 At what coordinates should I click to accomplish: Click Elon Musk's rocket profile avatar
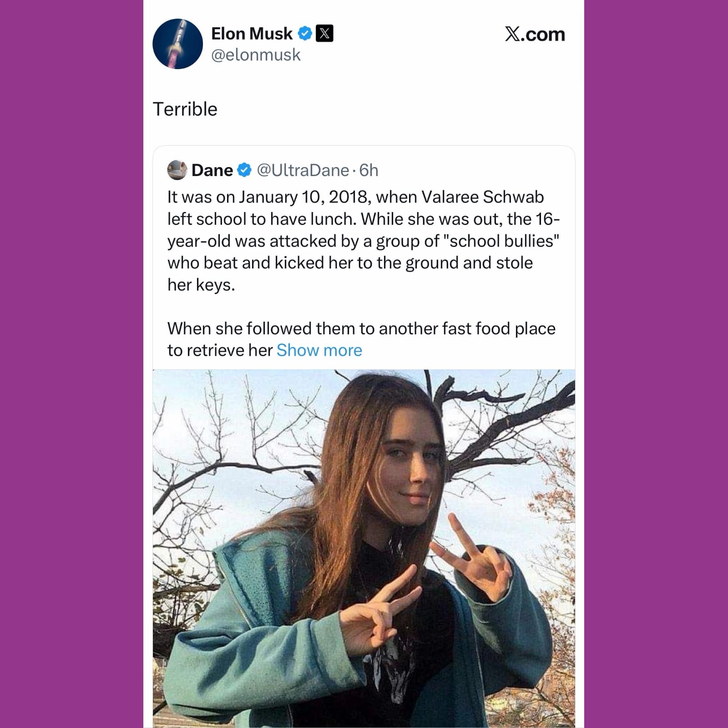click(x=177, y=44)
